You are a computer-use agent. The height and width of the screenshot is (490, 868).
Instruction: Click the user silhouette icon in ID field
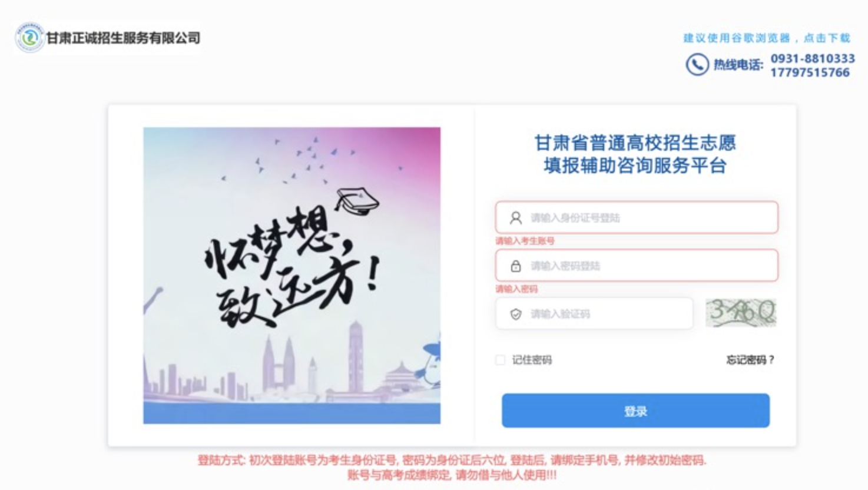[516, 218]
